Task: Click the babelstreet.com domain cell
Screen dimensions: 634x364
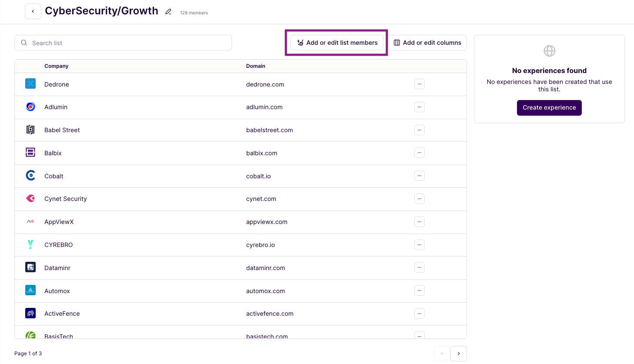Action: [x=270, y=130]
